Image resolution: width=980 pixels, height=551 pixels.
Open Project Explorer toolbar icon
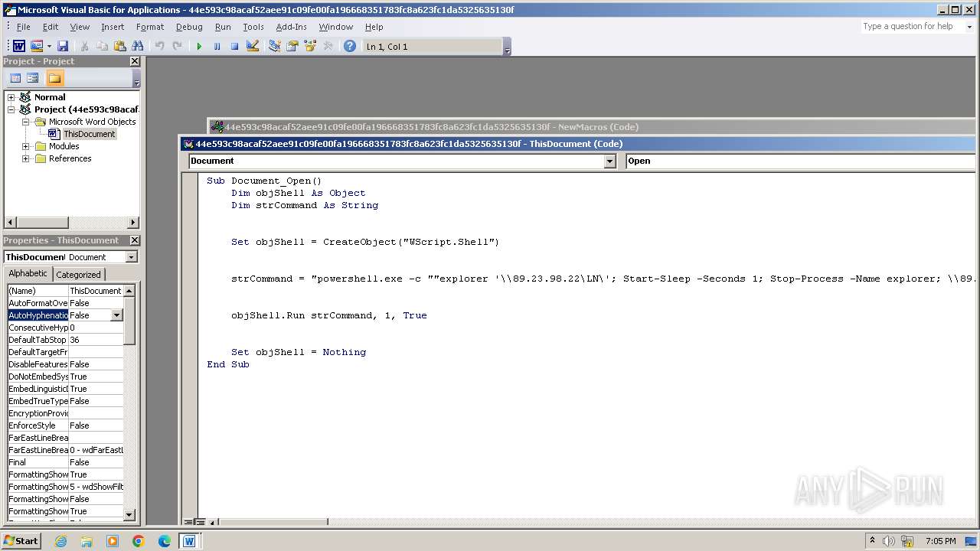click(275, 47)
